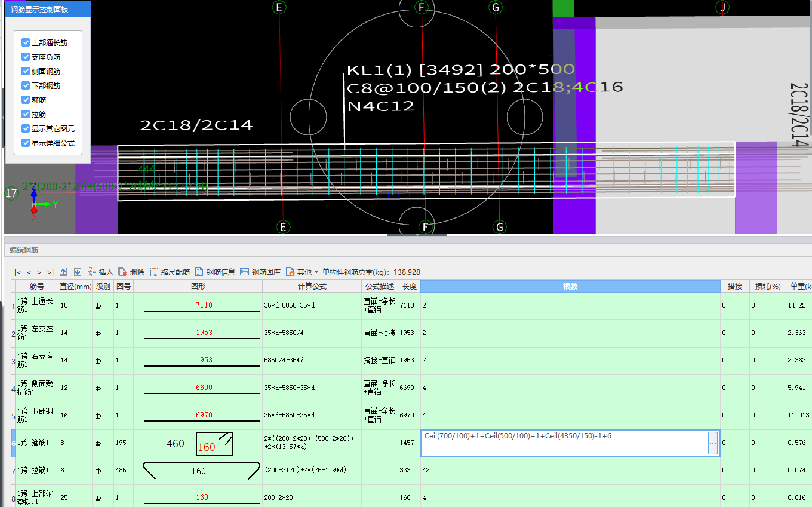Click shape value 6970 for bottom rebar
The width and height of the screenshot is (812, 507).
pyautogui.click(x=204, y=415)
